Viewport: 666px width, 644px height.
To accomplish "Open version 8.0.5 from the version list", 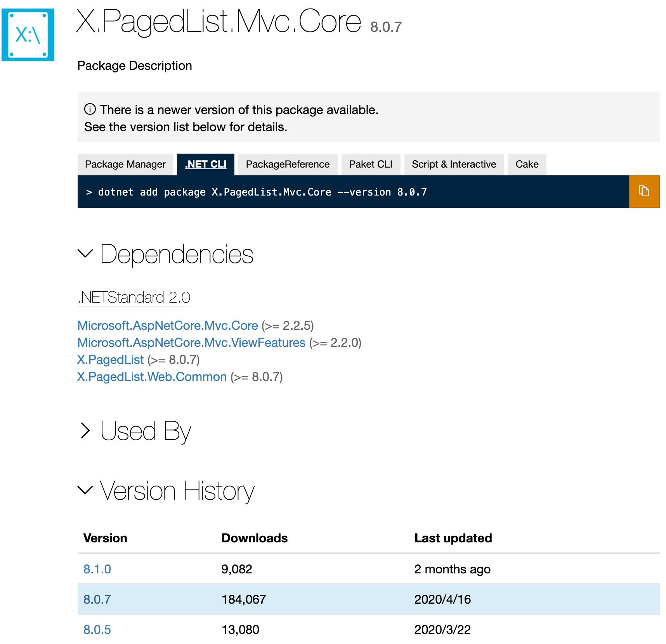I will (97, 630).
